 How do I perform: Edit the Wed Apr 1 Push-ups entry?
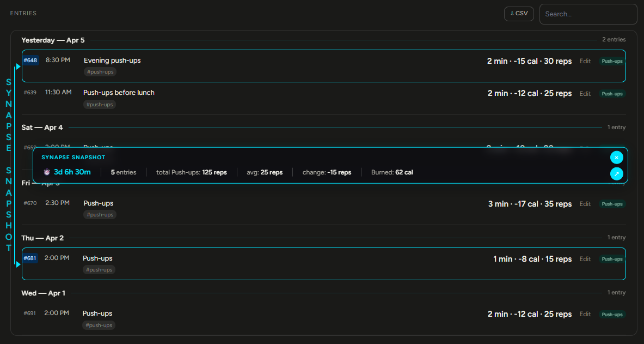click(585, 314)
